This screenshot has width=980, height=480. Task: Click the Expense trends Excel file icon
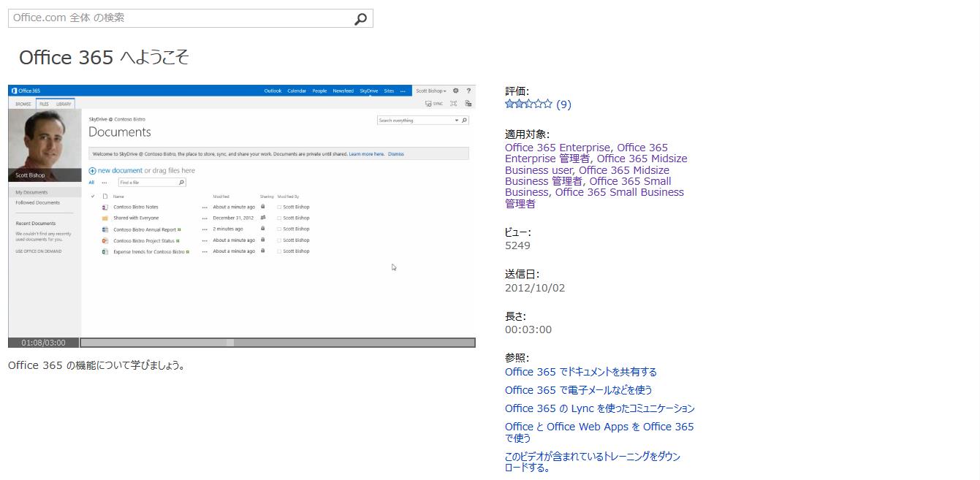pos(105,251)
